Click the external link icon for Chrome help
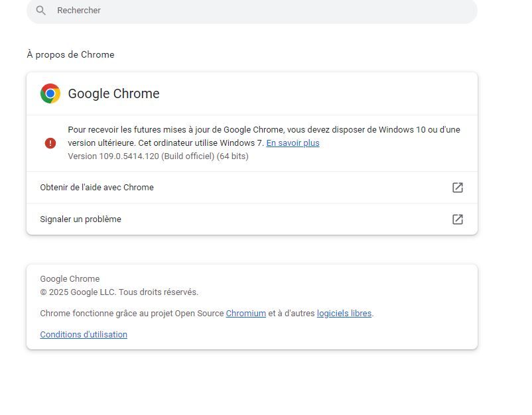 coord(457,188)
